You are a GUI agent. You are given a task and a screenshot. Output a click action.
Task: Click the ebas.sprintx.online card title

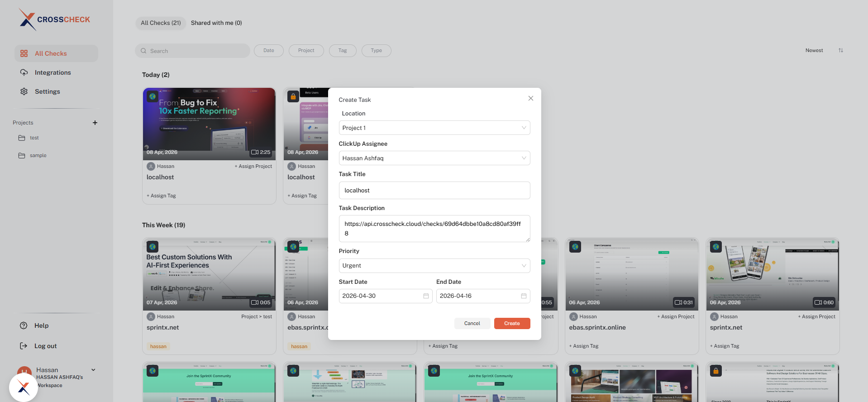coord(597,327)
